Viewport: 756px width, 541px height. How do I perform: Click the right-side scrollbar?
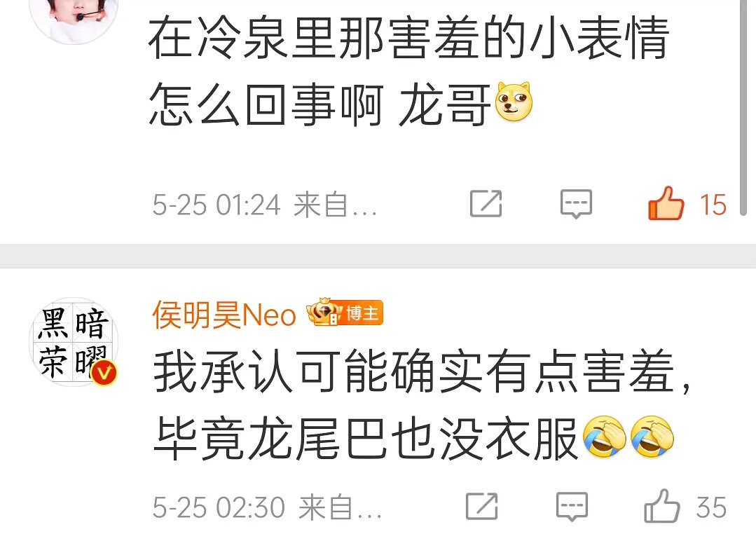[x=743, y=107]
